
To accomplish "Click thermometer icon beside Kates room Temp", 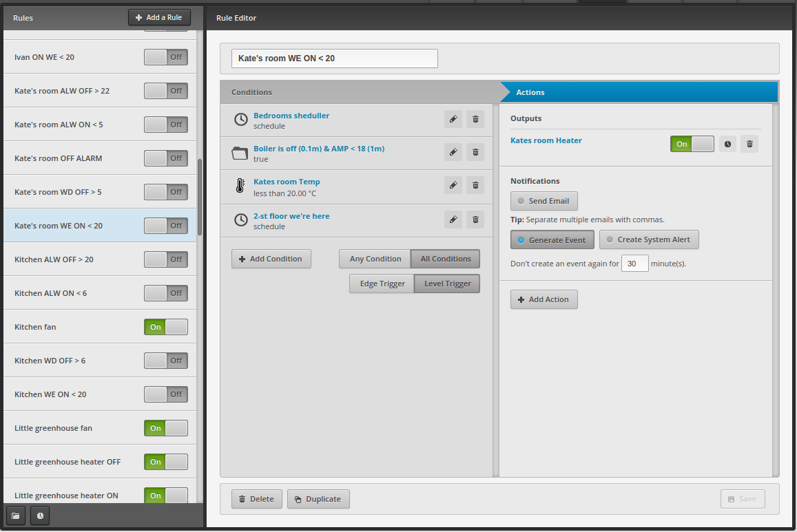I will 240,186.
